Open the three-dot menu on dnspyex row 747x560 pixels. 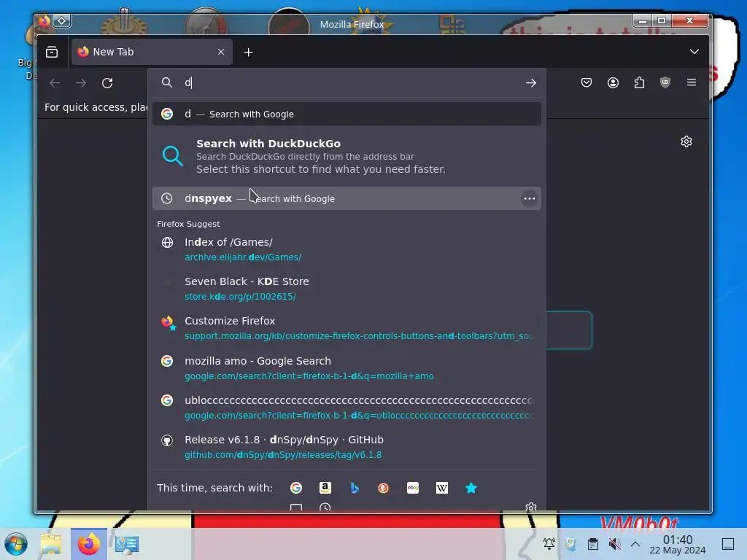530,198
